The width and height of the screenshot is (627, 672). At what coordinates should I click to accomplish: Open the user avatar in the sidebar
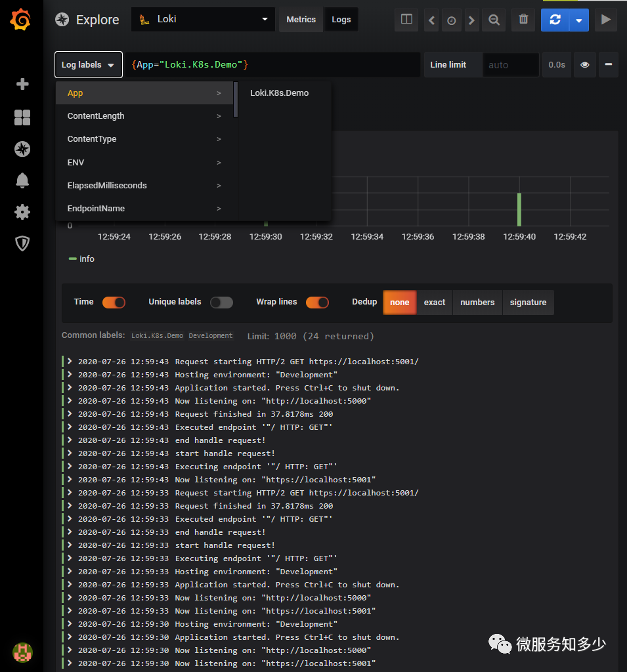[22, 652]
